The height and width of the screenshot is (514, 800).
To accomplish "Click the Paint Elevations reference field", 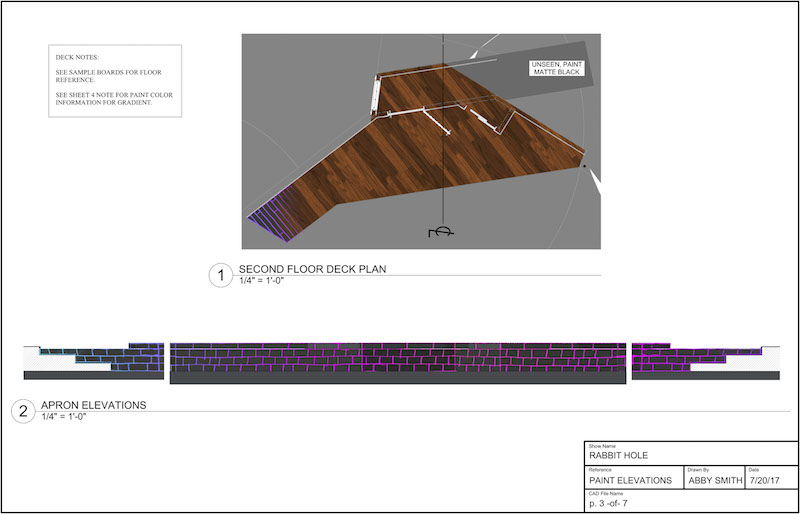I will 630,480.
